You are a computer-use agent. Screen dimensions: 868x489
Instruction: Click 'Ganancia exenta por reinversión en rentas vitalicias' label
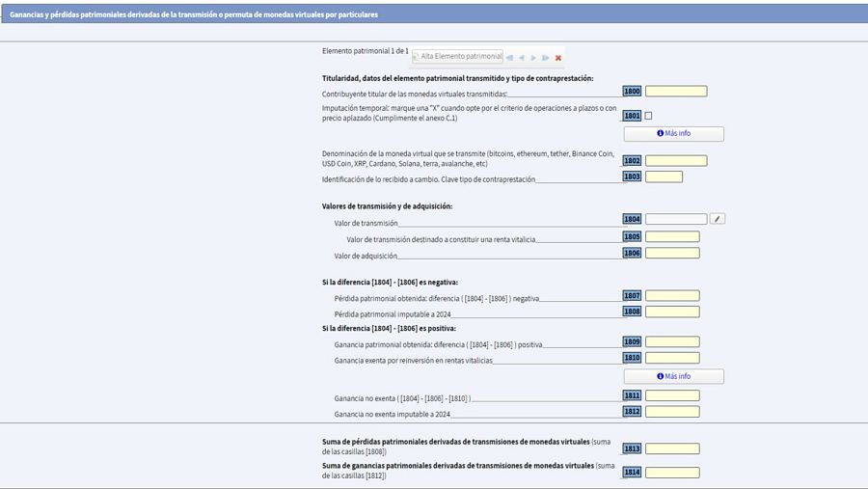point(413,361)
